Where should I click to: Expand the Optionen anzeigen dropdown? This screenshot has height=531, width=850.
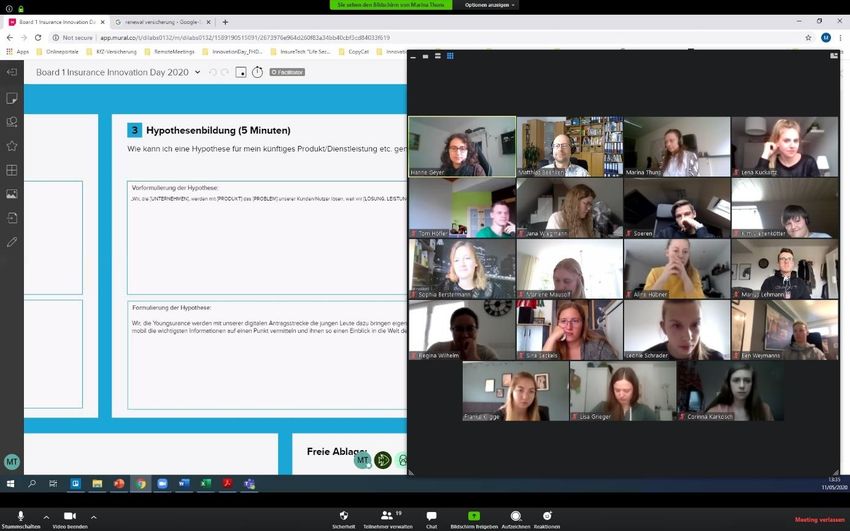pyautogui.click(x=490, y=5)
